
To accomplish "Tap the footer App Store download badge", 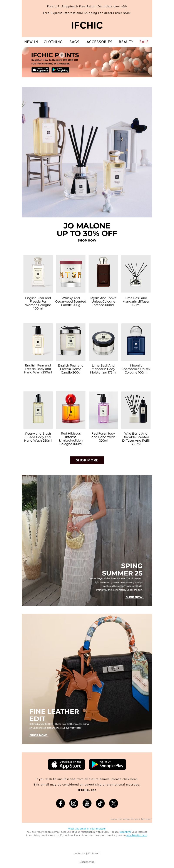I will [x=66, y=764].
